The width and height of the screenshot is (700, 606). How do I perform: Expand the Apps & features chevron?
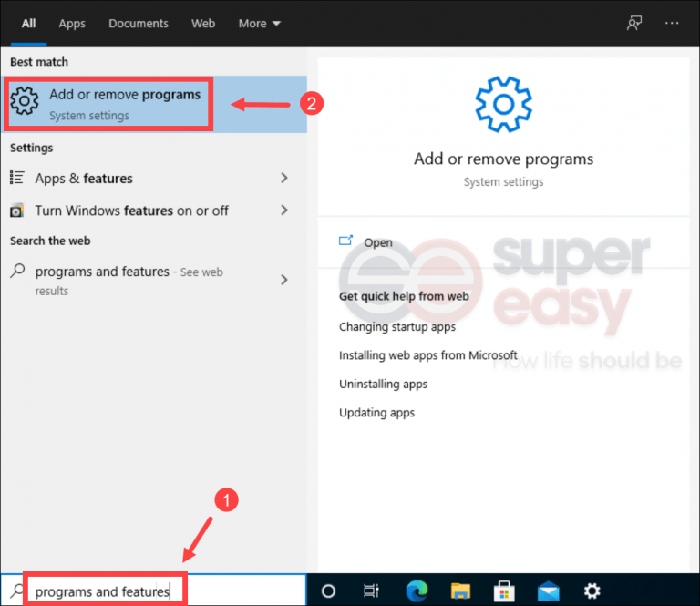284,178
